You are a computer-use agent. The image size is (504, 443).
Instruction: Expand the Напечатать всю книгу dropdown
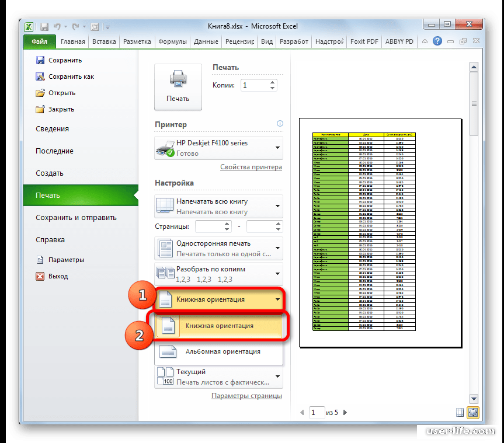click(x=218, y=206)
